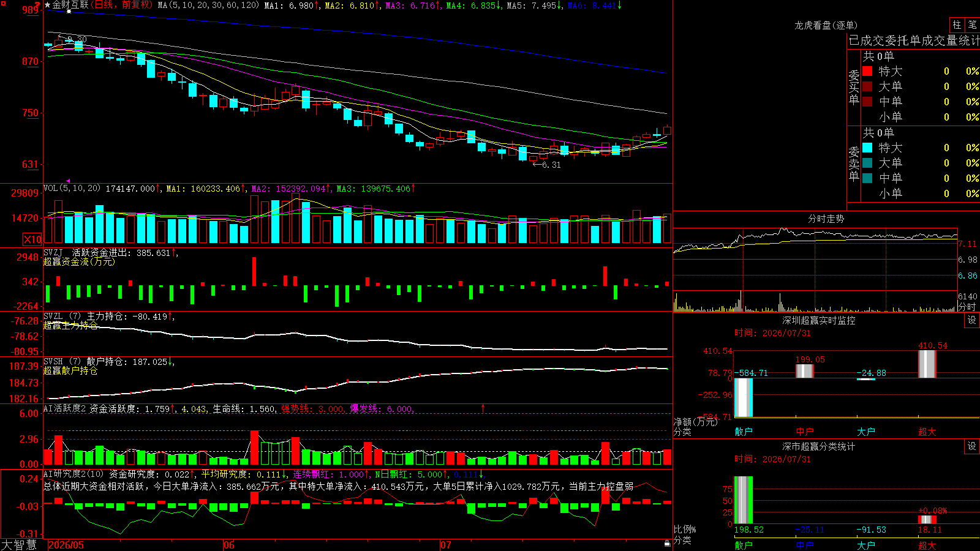Image resolution: width=980 pixels, height=551 pixels.
Task: Click the 爆发线: 6.000 label
Action: pyautogui.click(x=381, y=408)
